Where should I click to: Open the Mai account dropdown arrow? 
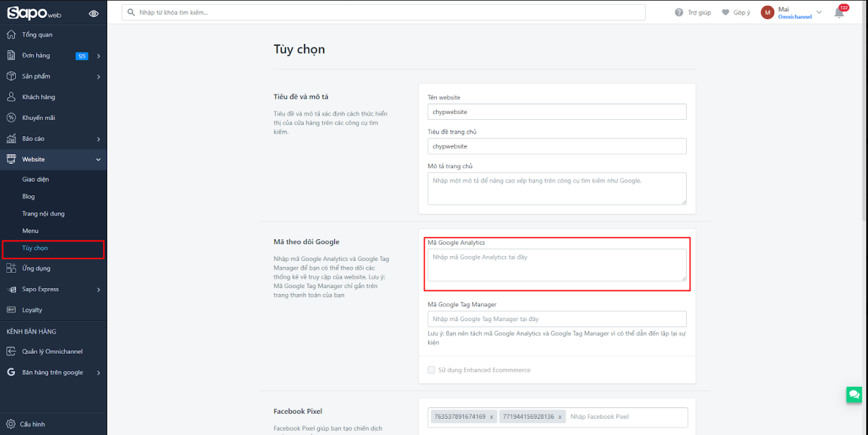(x=819, y=12)
